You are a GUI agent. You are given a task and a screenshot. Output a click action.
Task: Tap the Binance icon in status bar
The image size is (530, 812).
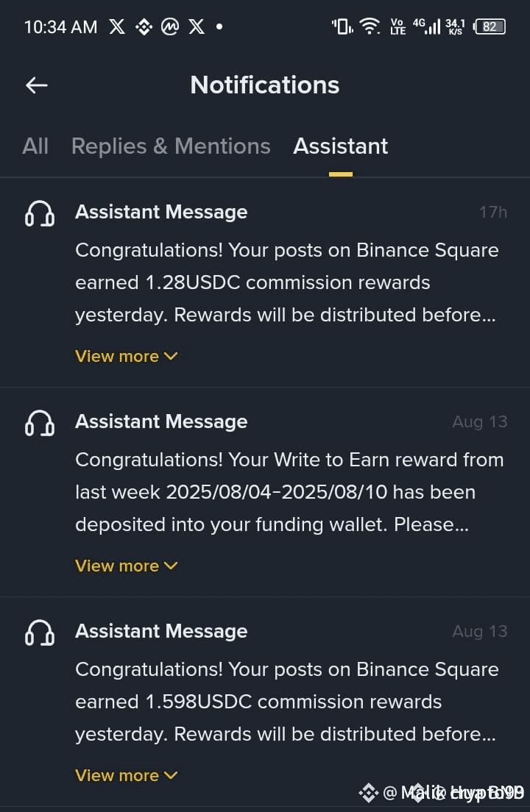point(144,27)
